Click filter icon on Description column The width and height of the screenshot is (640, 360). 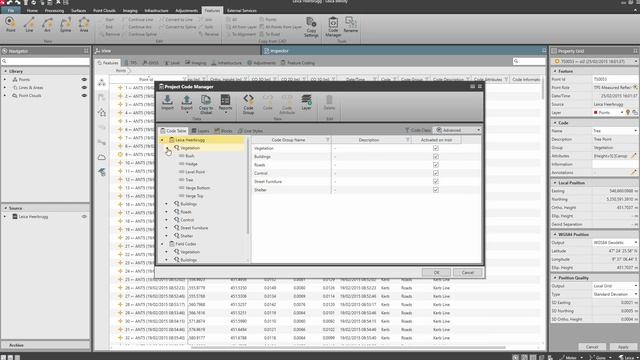tap(407, 140)
